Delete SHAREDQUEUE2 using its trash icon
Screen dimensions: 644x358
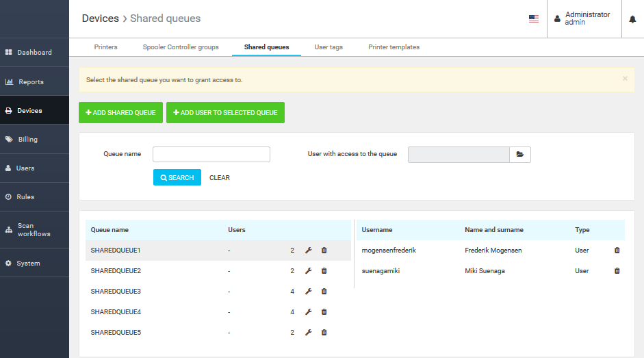[x=324, y=271]
